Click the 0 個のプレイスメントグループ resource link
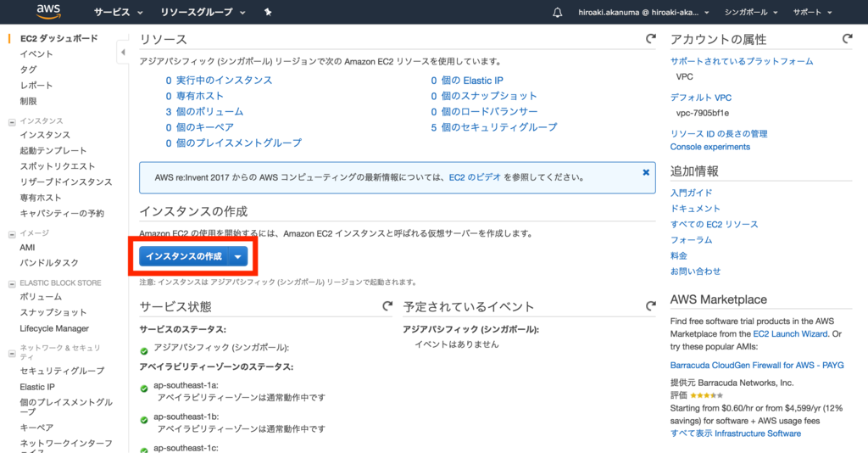Screen dimensions: 868x453 tap(234, 143)
